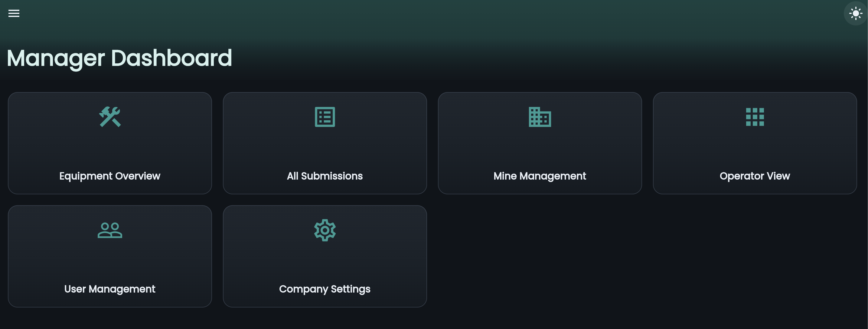Click the building icon for Mine Management
The height and width of the screenshot is (329, 868).
click(x=540, y=117)
